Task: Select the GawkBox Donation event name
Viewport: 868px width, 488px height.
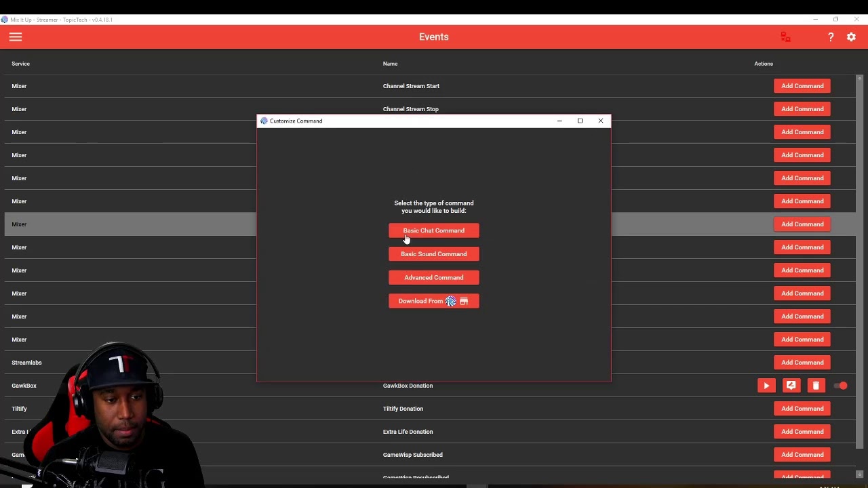Action: coord(408,386)
